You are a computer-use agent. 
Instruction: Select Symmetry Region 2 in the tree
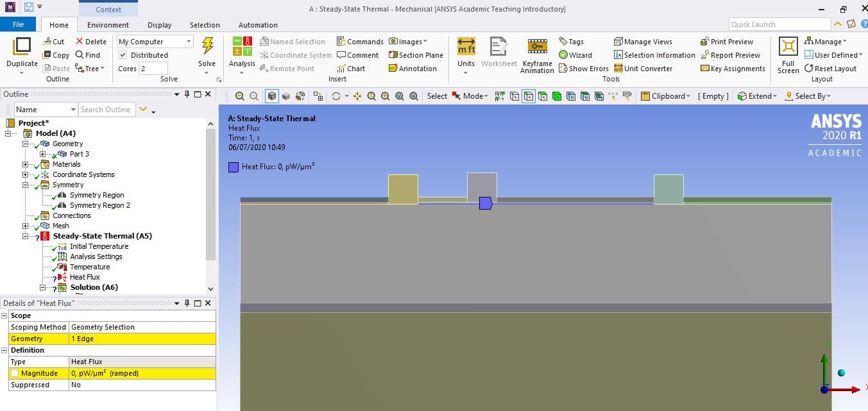tap(99, 205)
